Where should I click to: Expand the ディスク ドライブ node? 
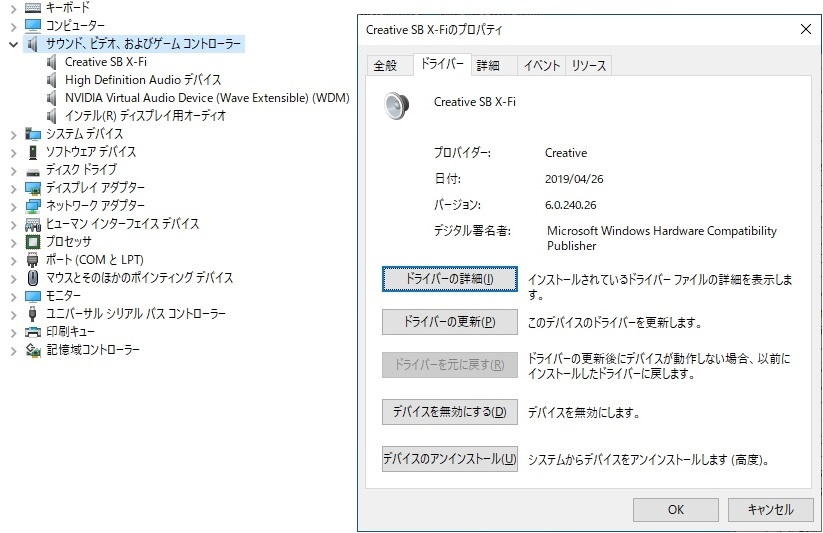(x=13, y=170)
